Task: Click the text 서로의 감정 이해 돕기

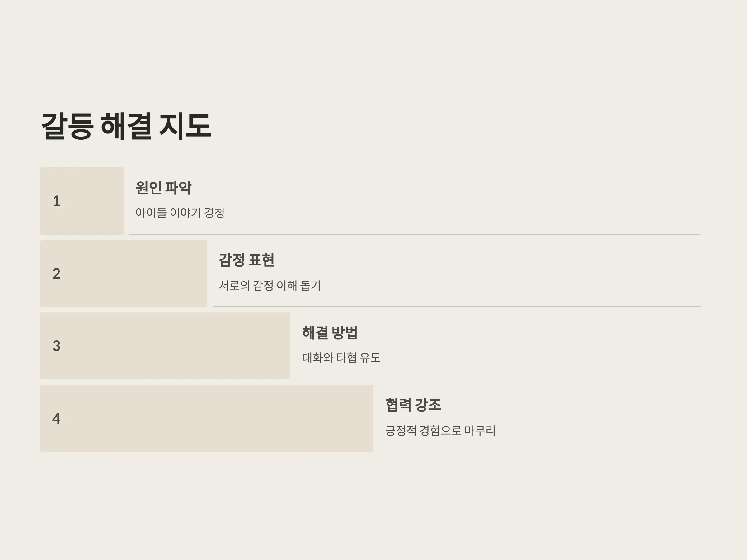Action: point(270,286)
